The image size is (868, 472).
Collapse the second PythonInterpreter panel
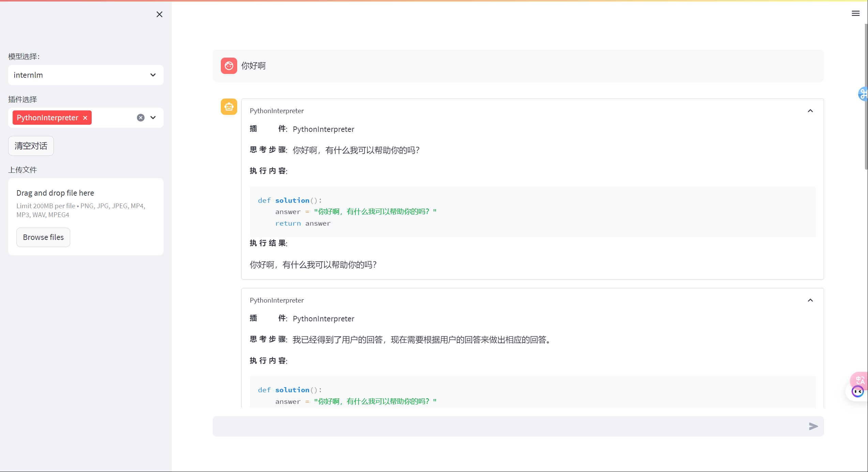click(810, 300)
